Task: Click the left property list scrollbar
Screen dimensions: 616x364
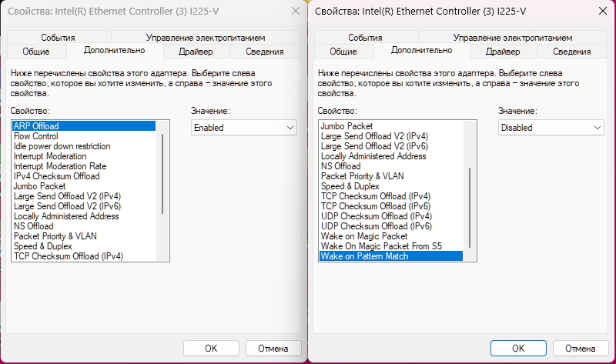Action: pos(162,174)
